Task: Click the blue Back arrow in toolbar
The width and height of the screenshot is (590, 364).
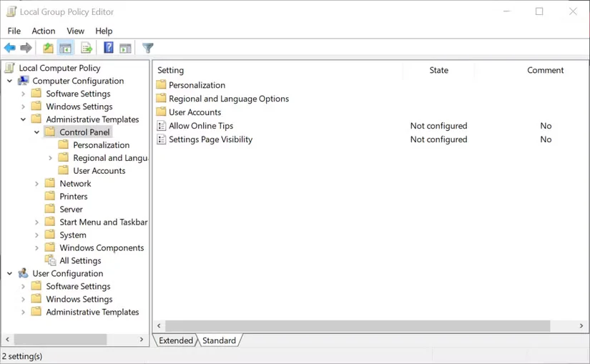Action: click(9, 48)
